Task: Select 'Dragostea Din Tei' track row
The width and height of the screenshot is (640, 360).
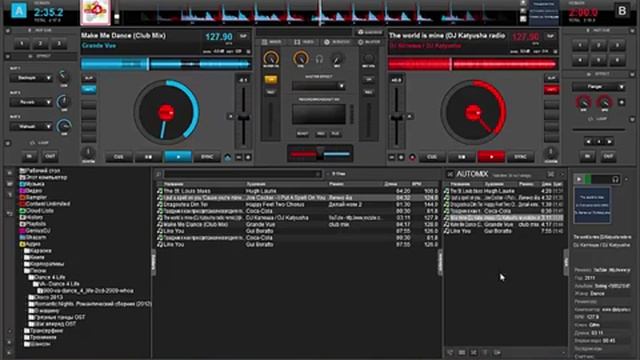Action: click(297, 204)
